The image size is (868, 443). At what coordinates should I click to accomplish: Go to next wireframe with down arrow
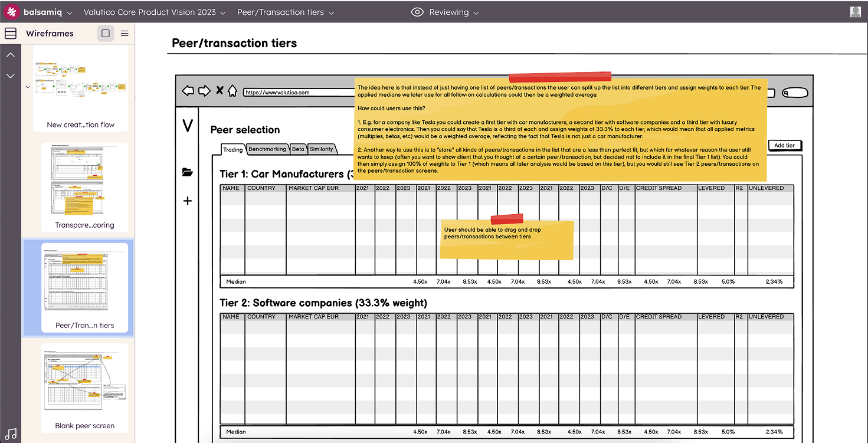click(11, 76)
